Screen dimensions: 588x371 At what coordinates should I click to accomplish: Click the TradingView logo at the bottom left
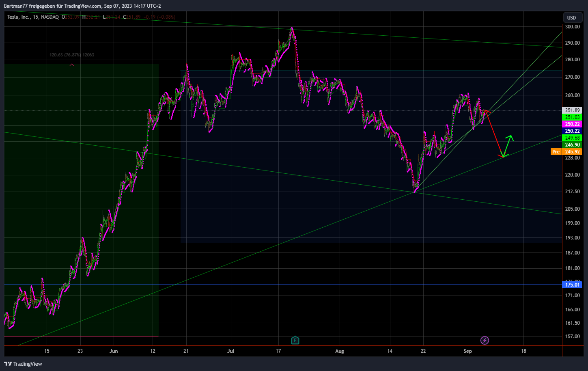click(x=23, y=364)
